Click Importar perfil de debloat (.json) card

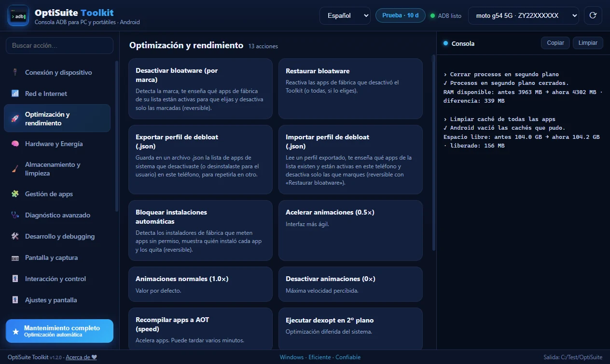(350, 160)
